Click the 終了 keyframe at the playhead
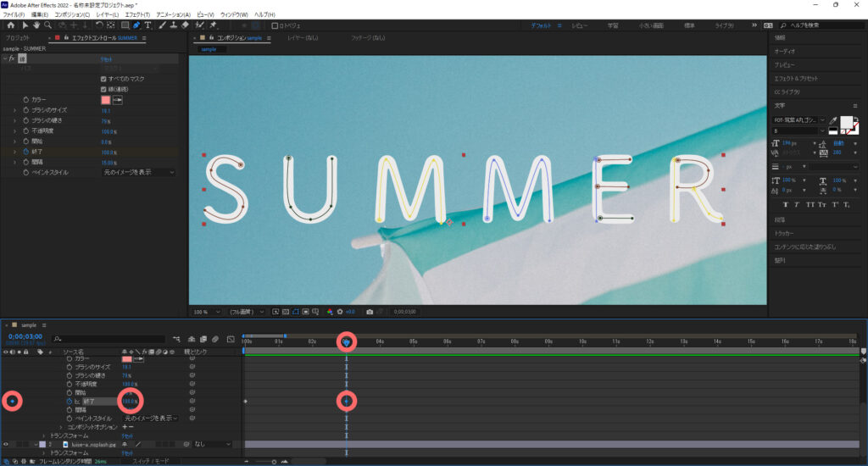Screen dimensions: 868x466 pyautogui.click(x=346, y=400)
